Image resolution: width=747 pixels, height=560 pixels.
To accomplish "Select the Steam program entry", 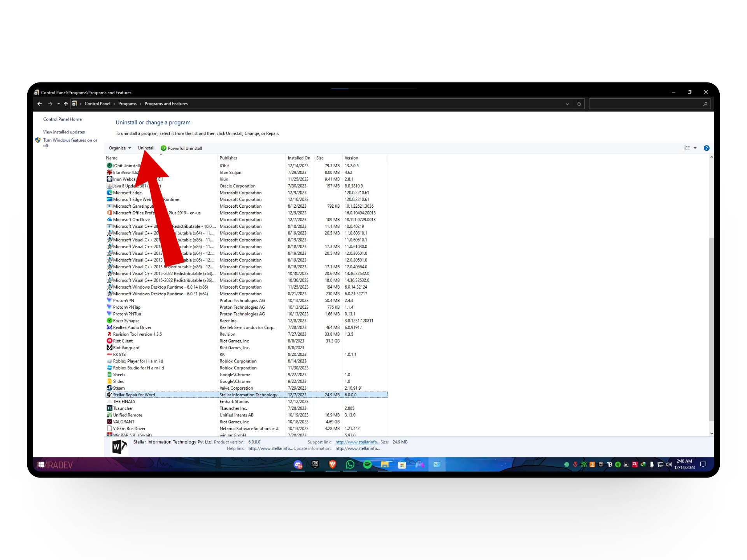I will point(119,388).
